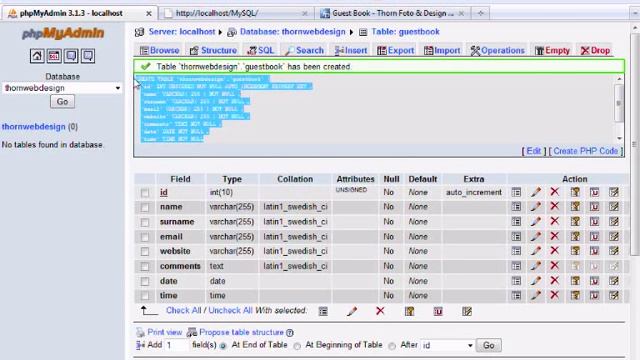This screenshot has height=360, width=640.
Task: Click the Add field(s) number input
Action: pos(177,345)
